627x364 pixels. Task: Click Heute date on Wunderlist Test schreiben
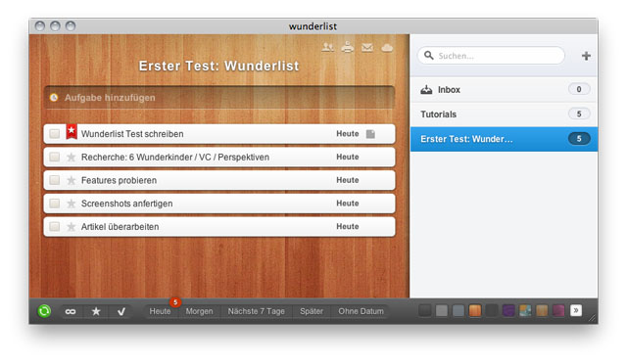click(x=348, y=134)
